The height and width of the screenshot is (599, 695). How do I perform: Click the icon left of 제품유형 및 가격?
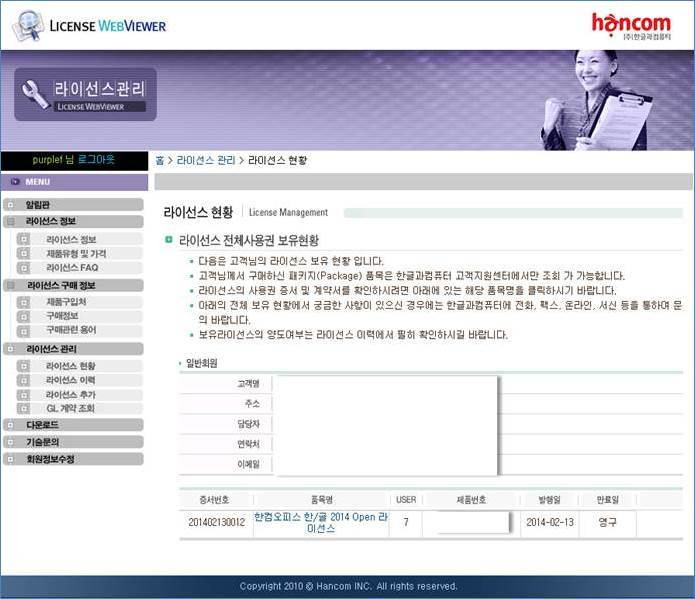(x=23, y=254)
